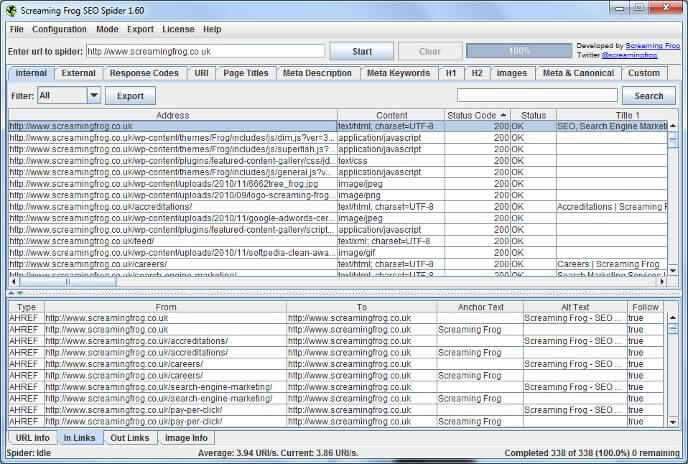Image resolution: width=688 pixels, height=464 pixels.
Task: Open the Mode menu
Action: [x=107, y=29]
